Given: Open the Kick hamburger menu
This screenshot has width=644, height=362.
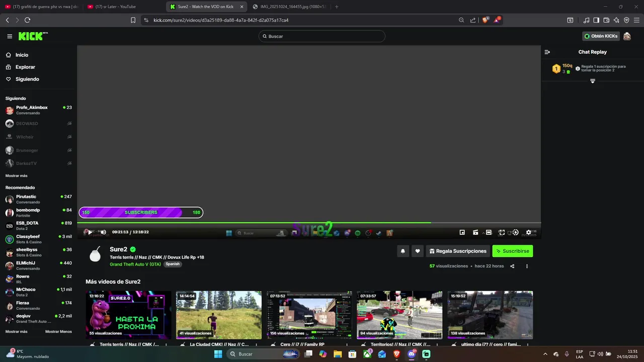Looking at the screenshot, I should click(x=10, y=36).
